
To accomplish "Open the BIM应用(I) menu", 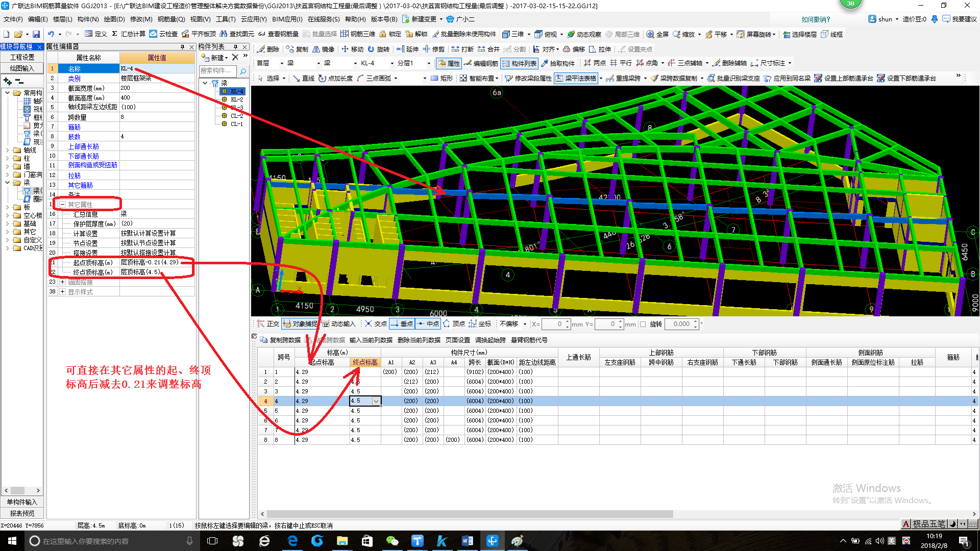I will click(x=287, y=19).
